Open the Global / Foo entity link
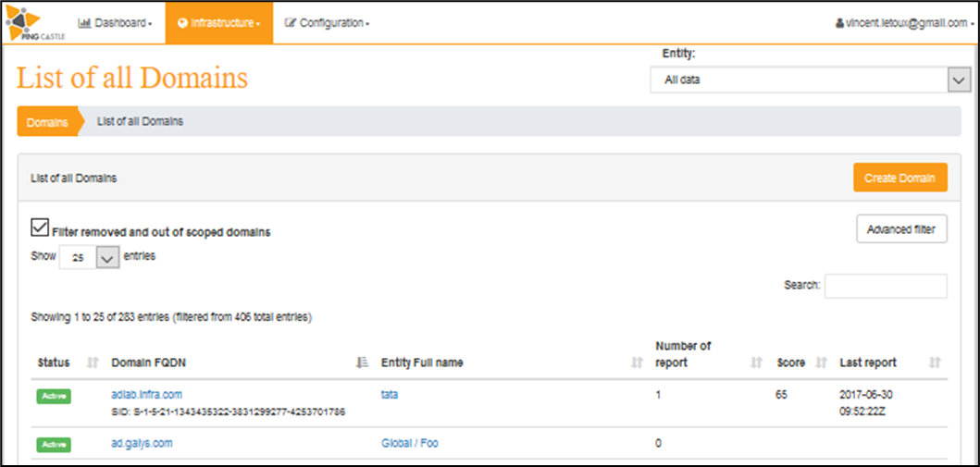This screenshot has height=467, width=980. (x=410, y=443)
